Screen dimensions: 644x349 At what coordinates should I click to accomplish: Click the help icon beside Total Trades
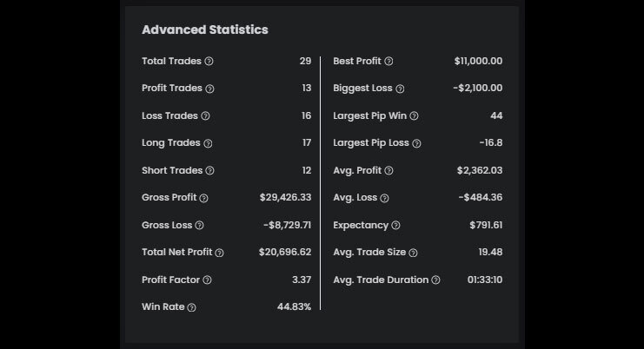[x=209, y=62]
